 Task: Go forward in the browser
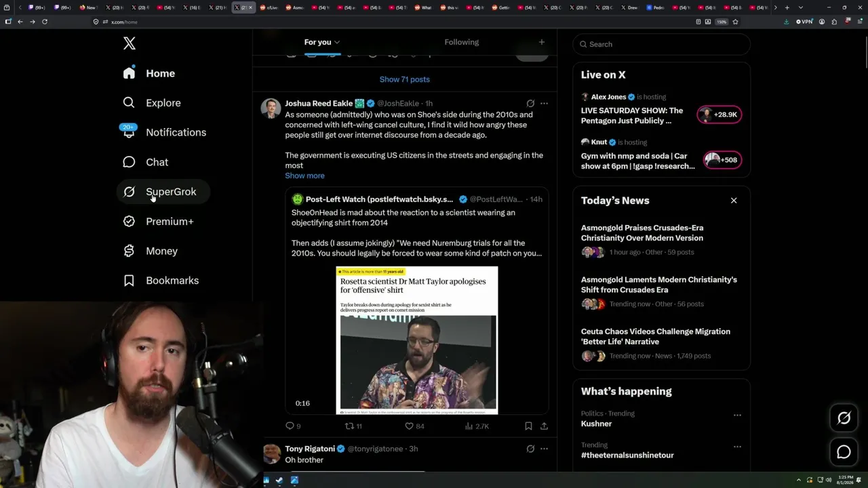[x=32, y=22]
